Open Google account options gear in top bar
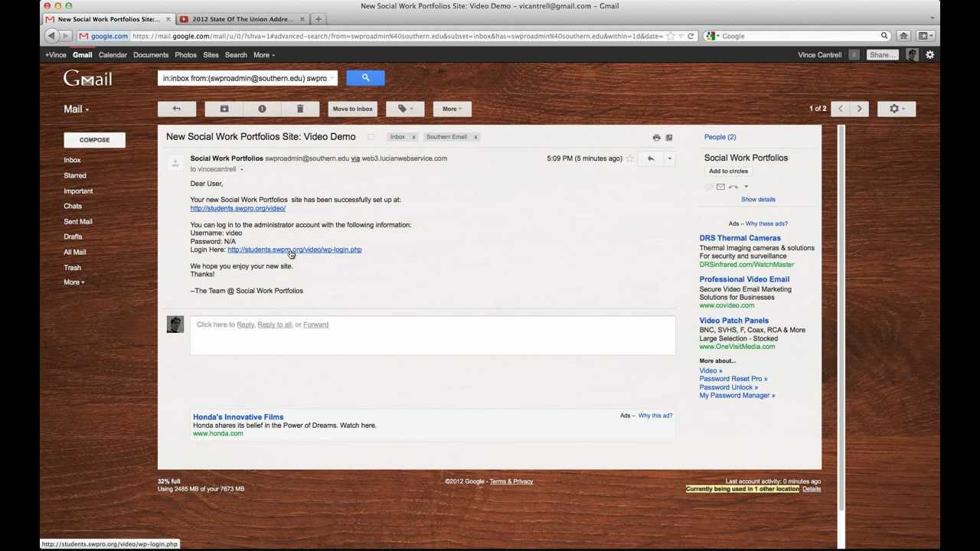The width and height of the screenshot is (980, 551). (929, 54)
